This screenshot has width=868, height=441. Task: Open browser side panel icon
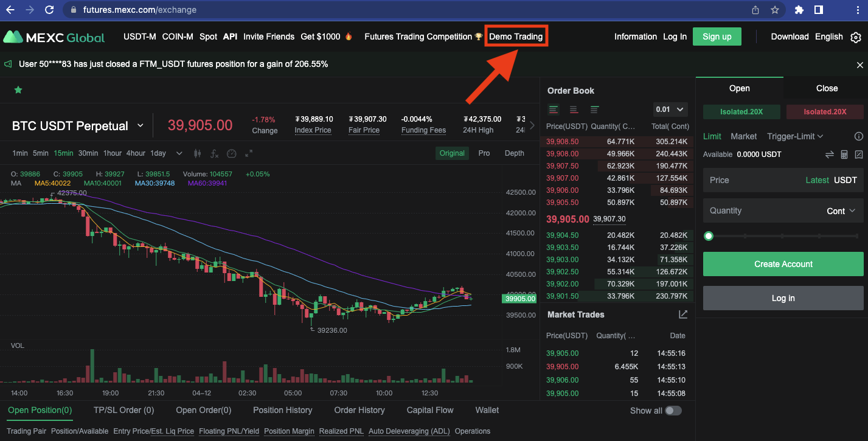pyautogui.click(x=819, y=10)
